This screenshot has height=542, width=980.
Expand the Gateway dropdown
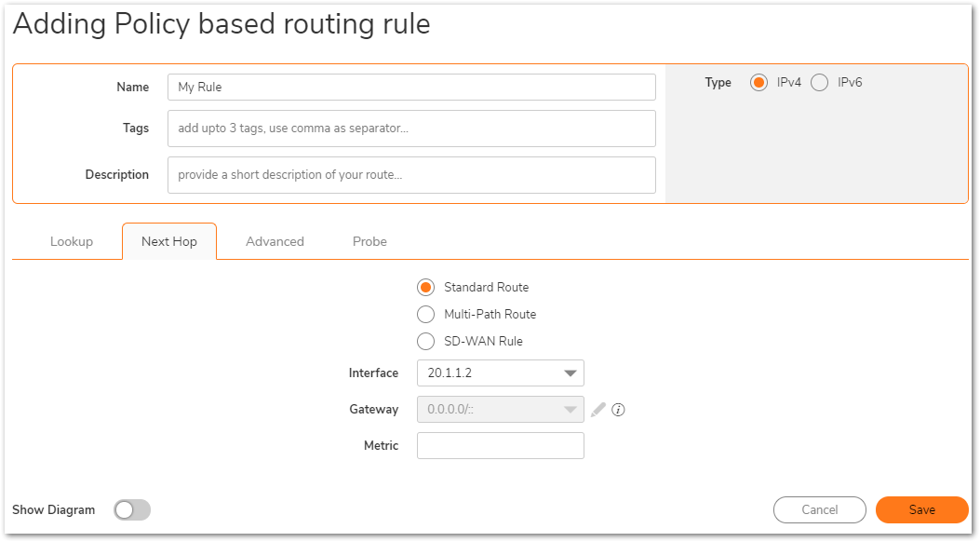(501, 410)
